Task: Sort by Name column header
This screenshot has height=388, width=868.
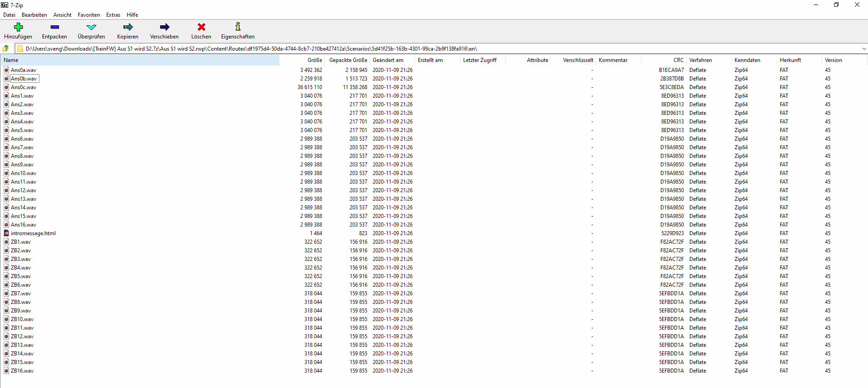Action: [11, 60]
